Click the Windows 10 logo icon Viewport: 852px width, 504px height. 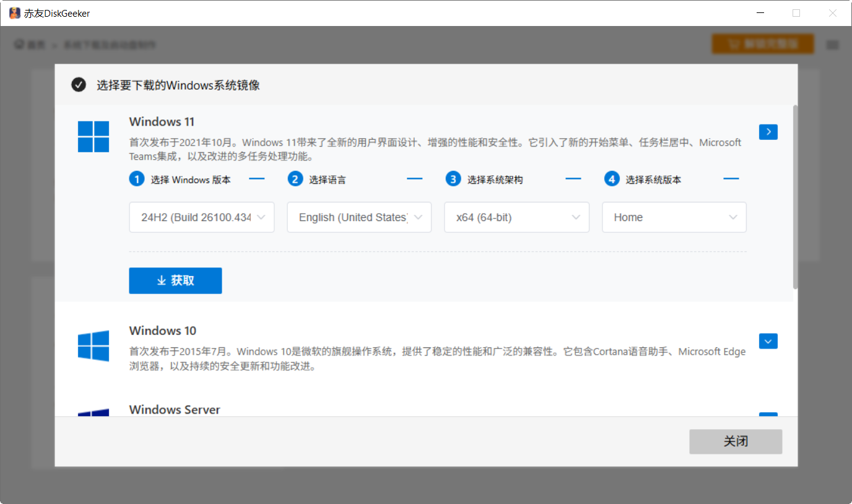(x=93, y=346)
